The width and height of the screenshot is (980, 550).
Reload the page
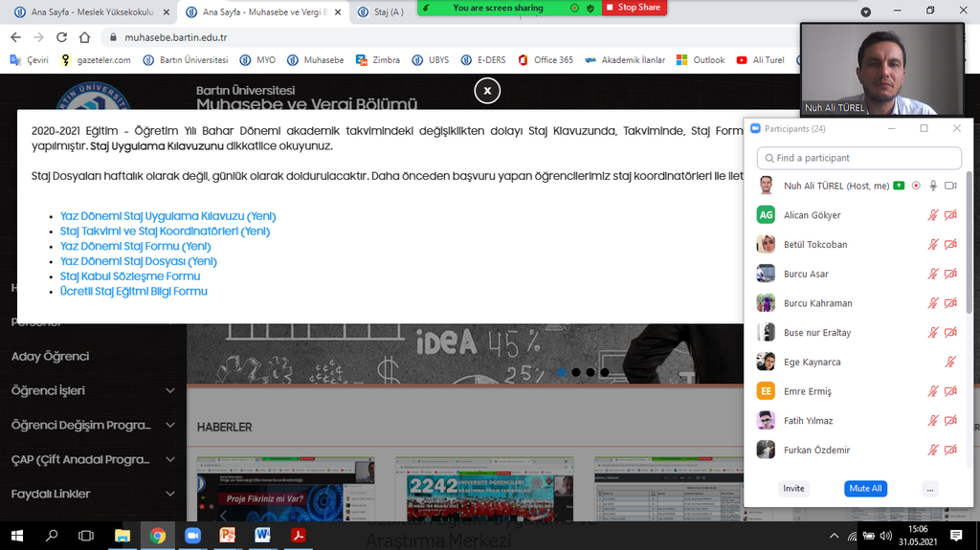61,37
